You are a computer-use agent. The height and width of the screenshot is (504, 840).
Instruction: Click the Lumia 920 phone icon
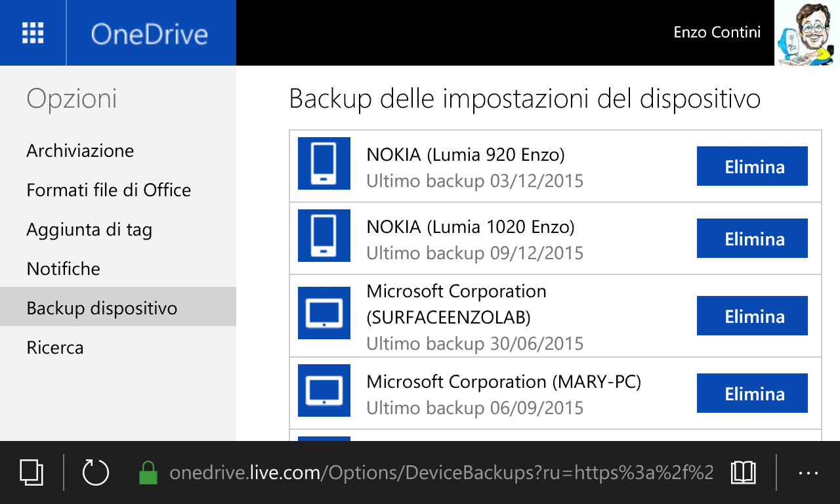324,163
